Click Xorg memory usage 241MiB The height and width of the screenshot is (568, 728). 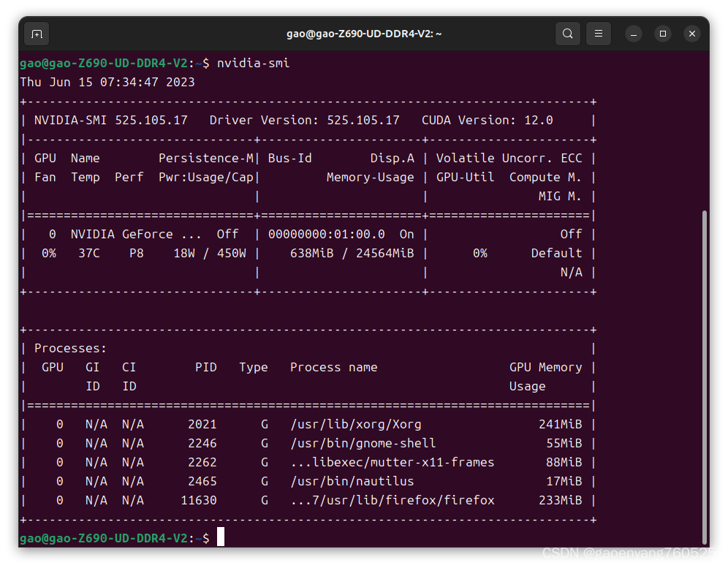coord(560,425)
